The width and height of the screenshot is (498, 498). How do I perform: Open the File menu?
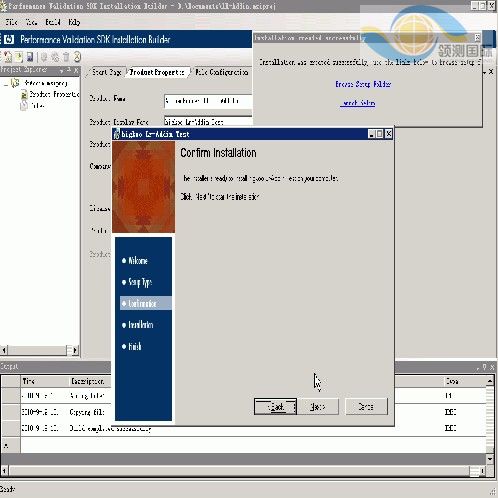(11, 22)
